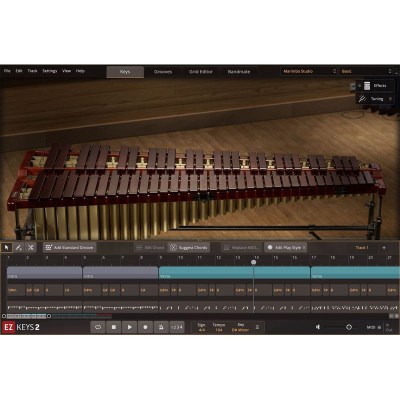
Task: Select the first Intro song part block
Action: pyautogui.click(x=44, y=272)
